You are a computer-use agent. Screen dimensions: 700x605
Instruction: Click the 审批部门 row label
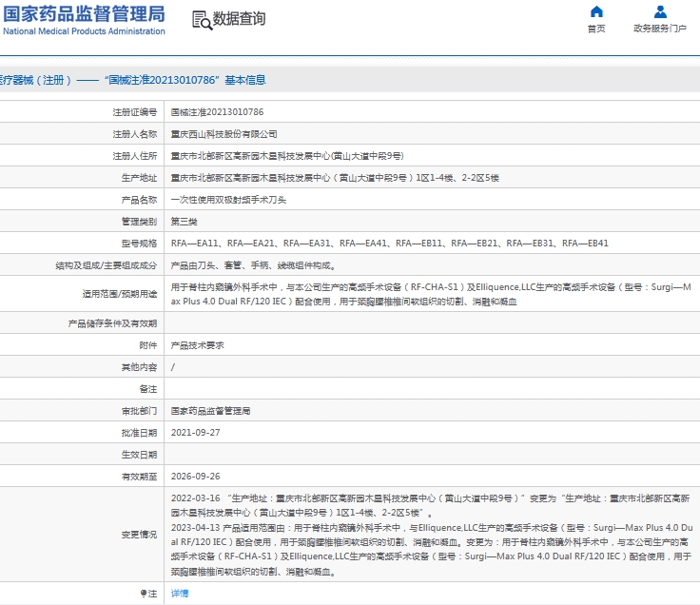tap(139, 411)
